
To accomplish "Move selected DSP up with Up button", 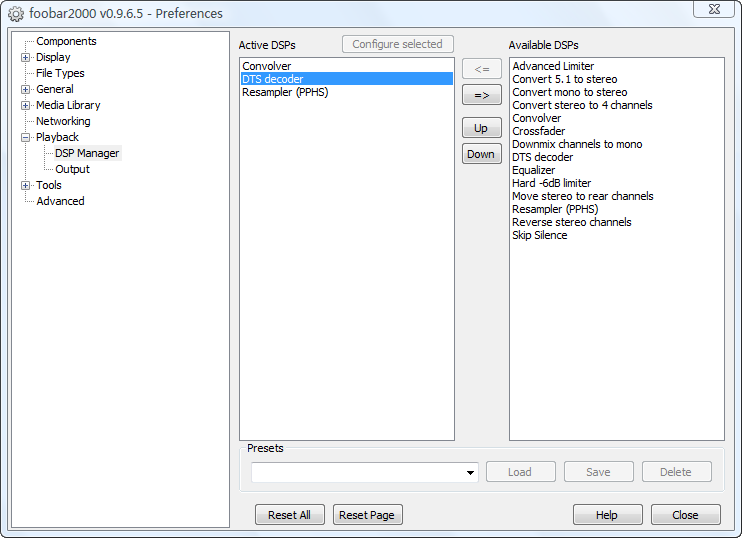I will point(482,128).
